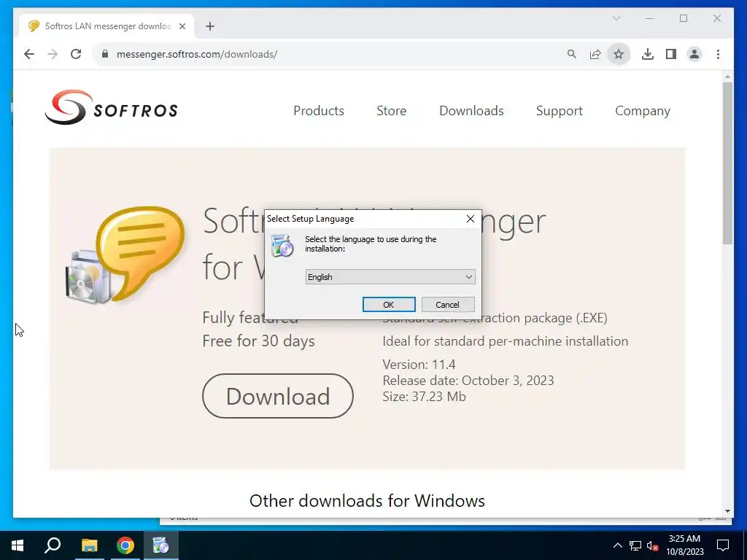
Task: Open Chrome profile avatar
Action: (694, 54)
